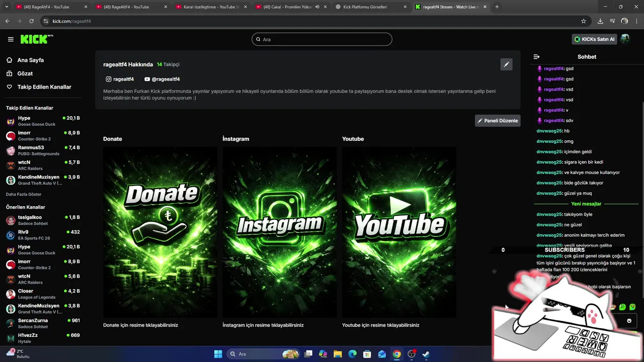Click the Hype channel avatar under Takip Edilen Kanallar
This screenshot has width=644, height=362.
pos(11,121)
